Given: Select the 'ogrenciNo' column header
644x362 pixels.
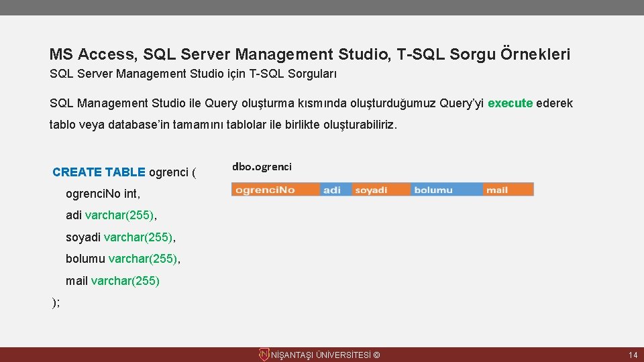Looking at the screenshot, I should [276, 190].
